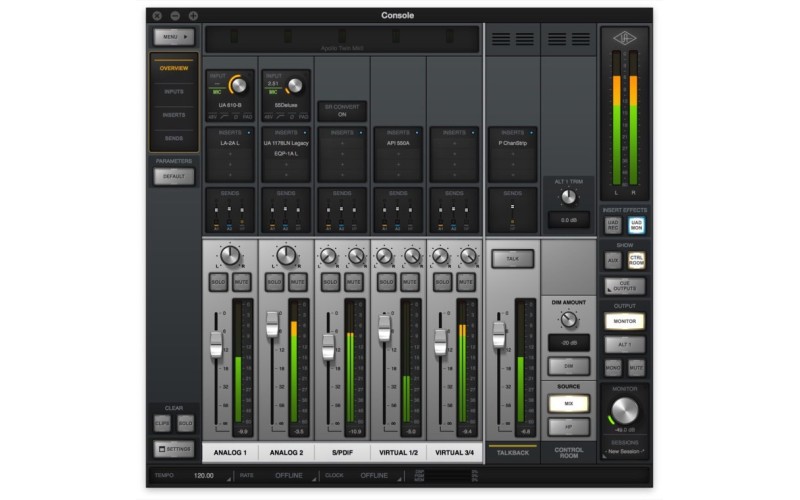The height and width of the screenshot is (500, 800).
Task: Click the ALT 1 TRIM 0.0 dB value field
Action: point(568,220)
